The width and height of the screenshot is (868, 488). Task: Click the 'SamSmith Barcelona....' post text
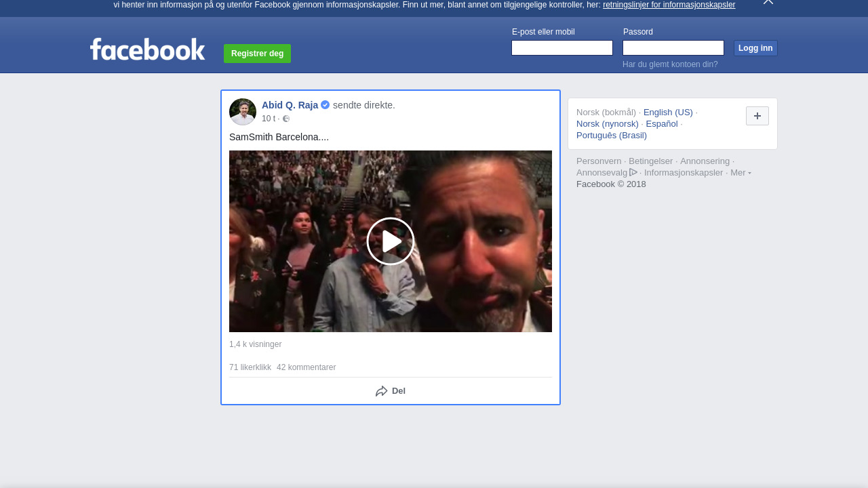click(279, 137)
